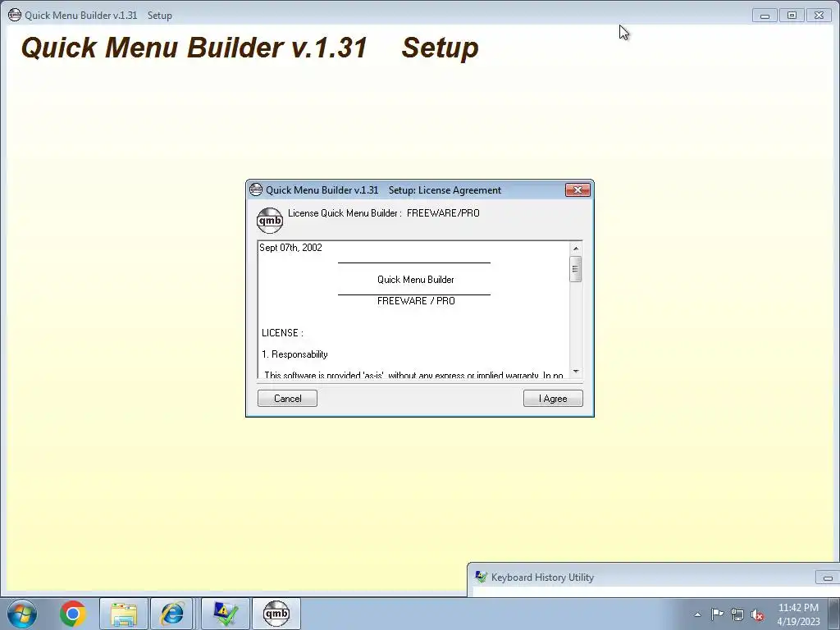
Task: Open network status tray icon
Action: (x=737, y=614)
